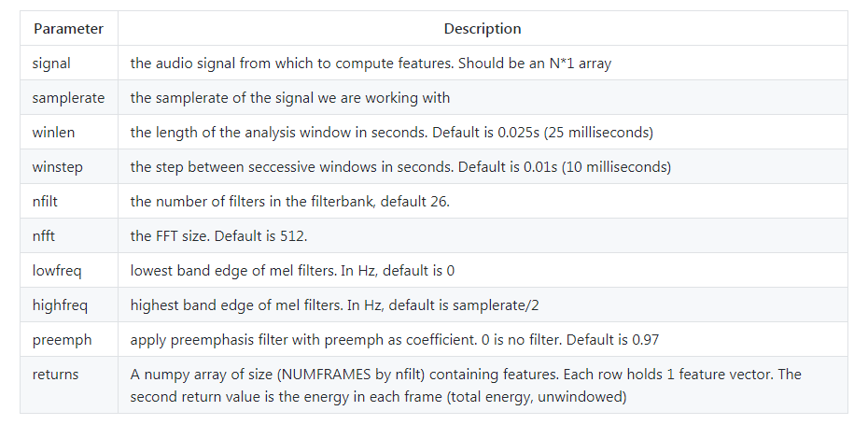
Task: Click the audio signal N*1 array description
Action: (371, 64)
